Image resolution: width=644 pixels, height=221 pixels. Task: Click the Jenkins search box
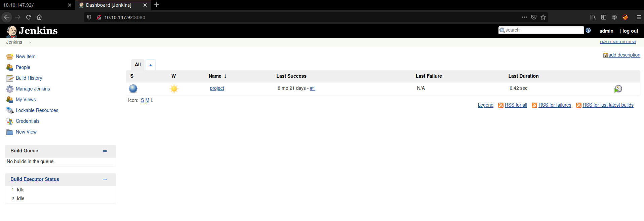coord(541,30)
